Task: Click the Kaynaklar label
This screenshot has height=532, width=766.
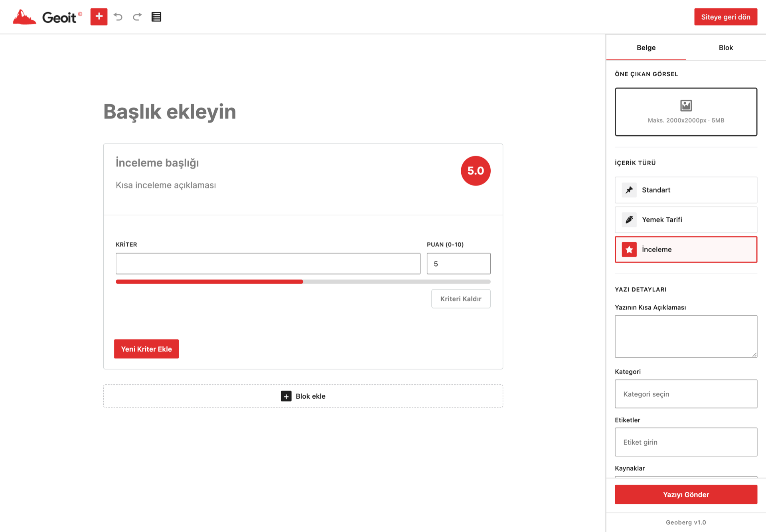Action: point(630,468)
